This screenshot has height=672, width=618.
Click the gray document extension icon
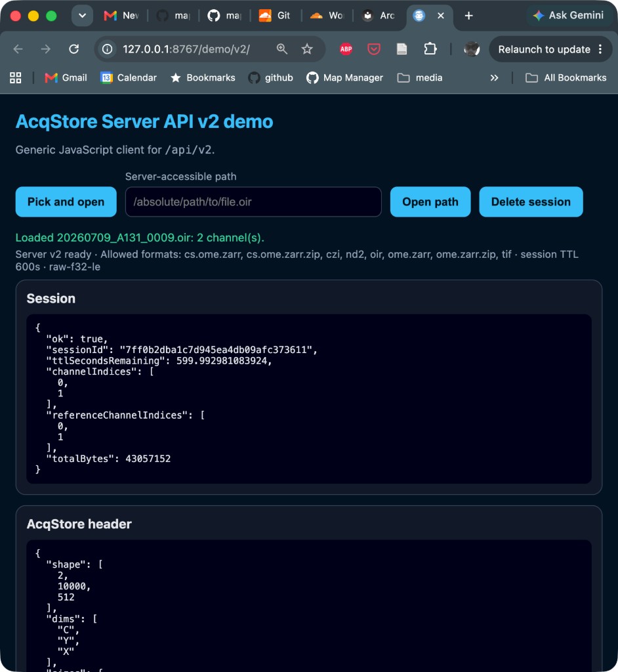point(402,49)
